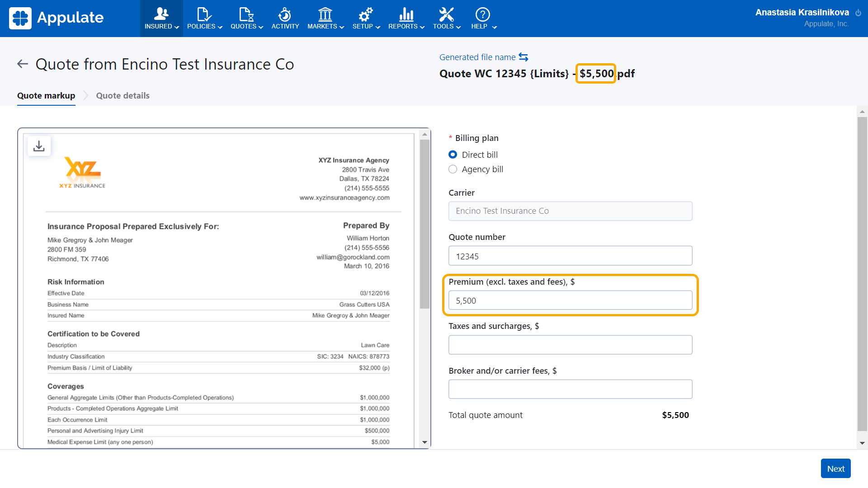Expand the SETUP menu chevron
The image size is (868, 488).
378,27
